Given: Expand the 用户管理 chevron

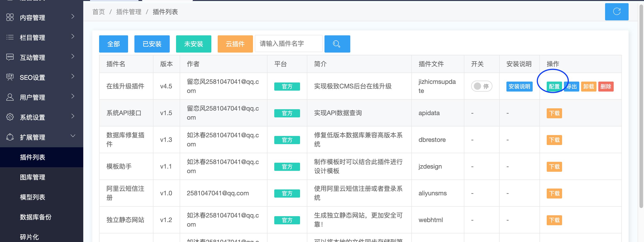Looking at the screenshot, I should [73, 96].
